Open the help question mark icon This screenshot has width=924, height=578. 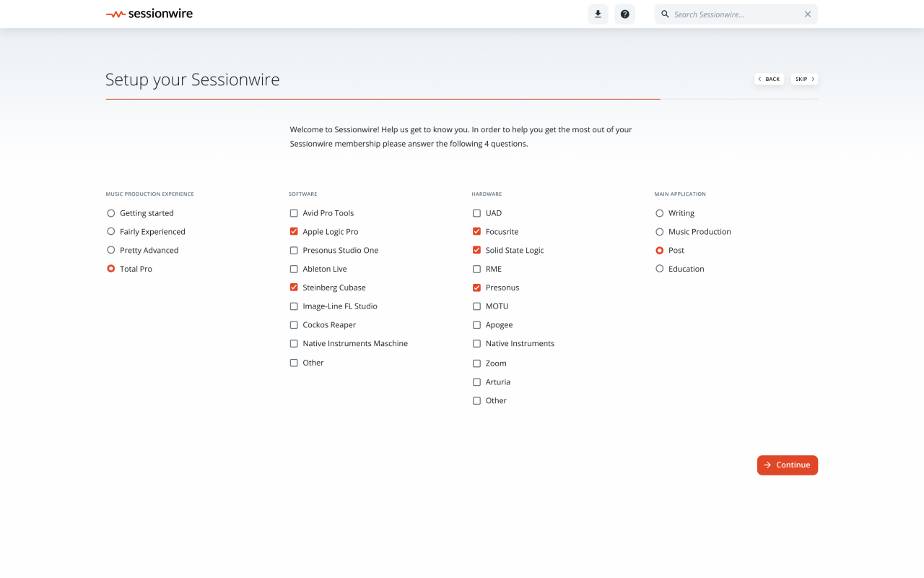tap(625, 14)
